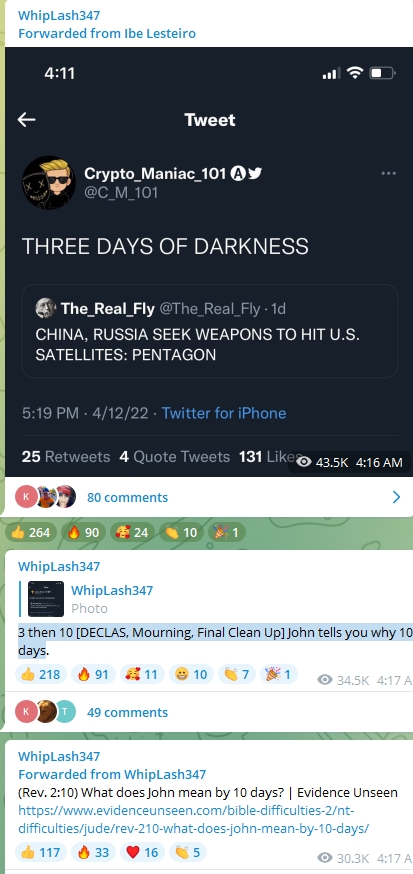Viewport: 413px width, 874px height.
Task: Toggle the thumbs-up 218 reaction
Action: point(42,674)
